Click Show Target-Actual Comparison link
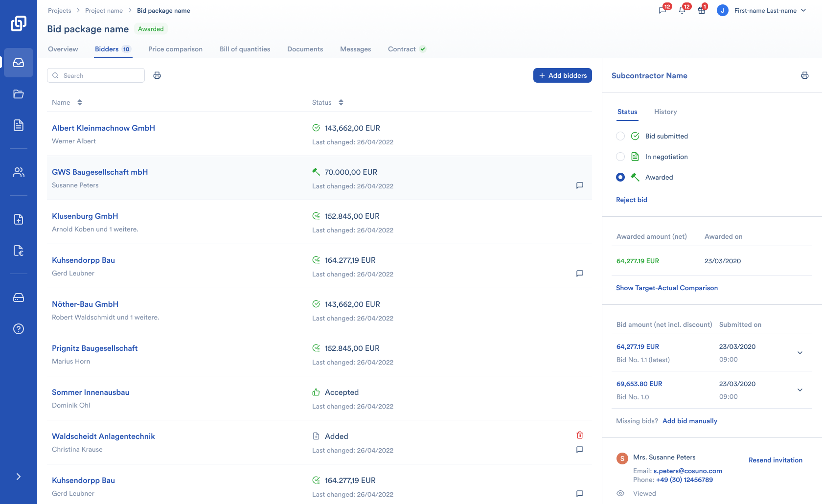This screenshot has height=504, width=822. [x=667, y=288]
